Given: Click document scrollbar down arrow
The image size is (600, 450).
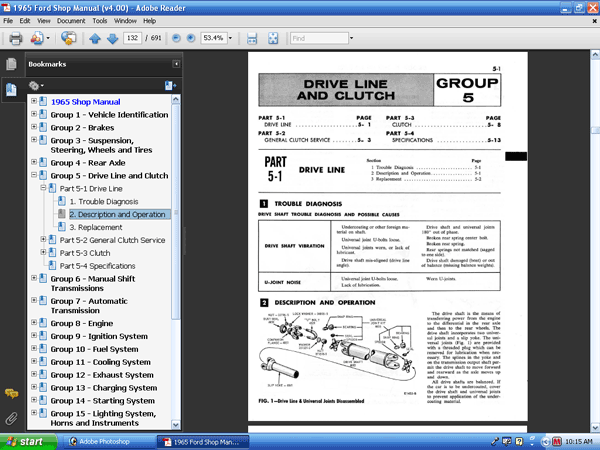Looking at the screenshot, I should 595,427.
